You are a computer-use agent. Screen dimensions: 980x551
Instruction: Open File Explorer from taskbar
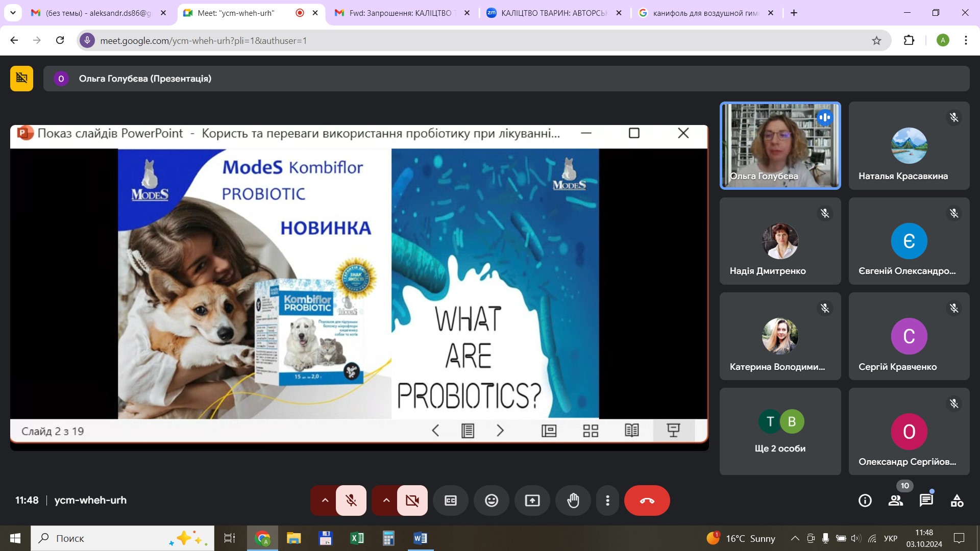tap(294, 538)
